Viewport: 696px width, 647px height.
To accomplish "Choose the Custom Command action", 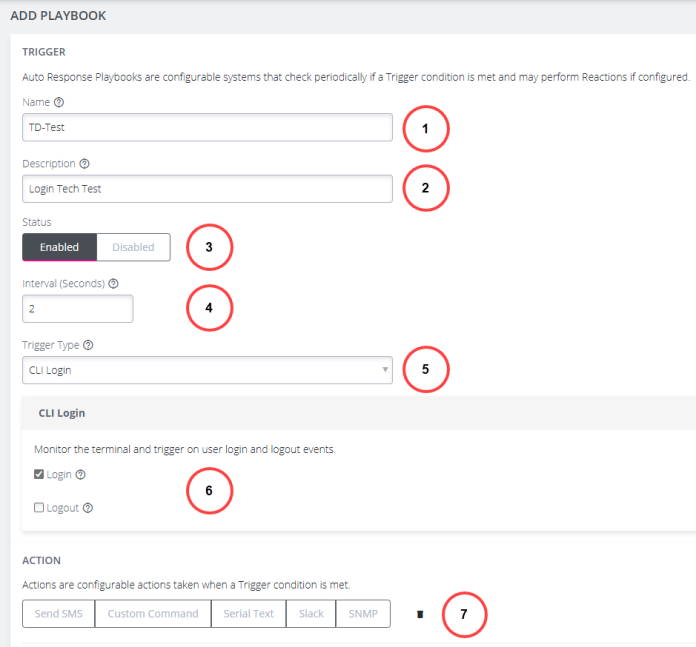I will (x=153, y=614).
